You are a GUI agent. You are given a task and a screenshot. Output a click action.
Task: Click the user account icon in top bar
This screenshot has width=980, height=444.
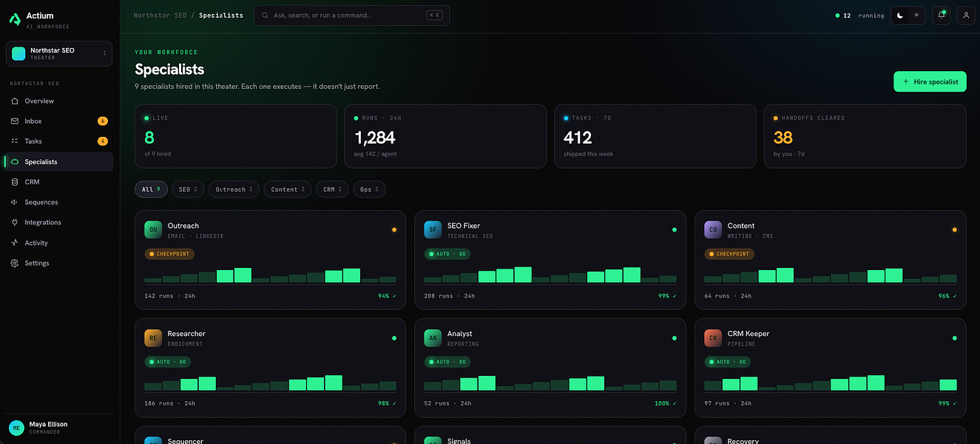coord(966,15)
